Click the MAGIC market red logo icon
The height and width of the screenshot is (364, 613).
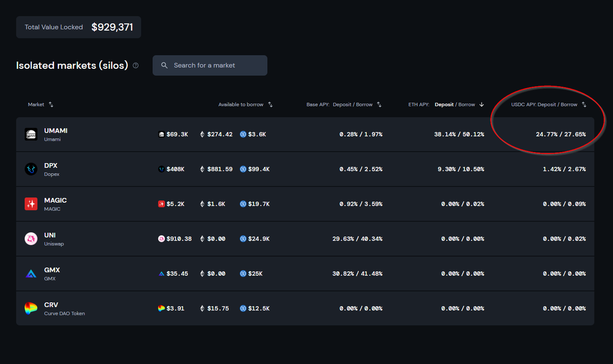pyautogui.click(x=31, y=204)
